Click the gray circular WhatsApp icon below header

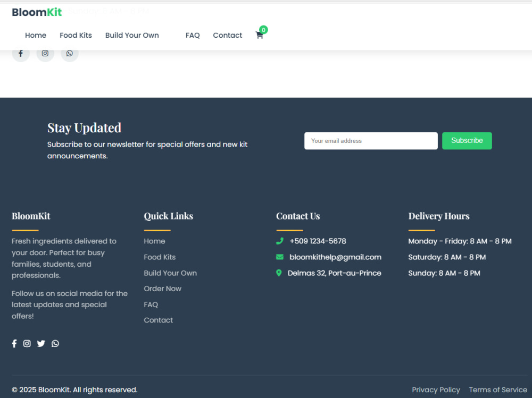click(x=70, y=53)
